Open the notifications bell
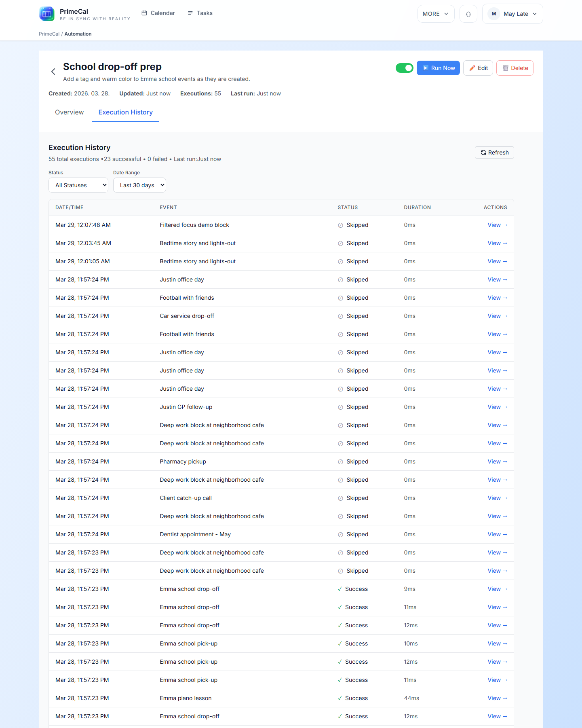This screenshot has height=728, width=582. pyautogui.click(x=468, y=14)
